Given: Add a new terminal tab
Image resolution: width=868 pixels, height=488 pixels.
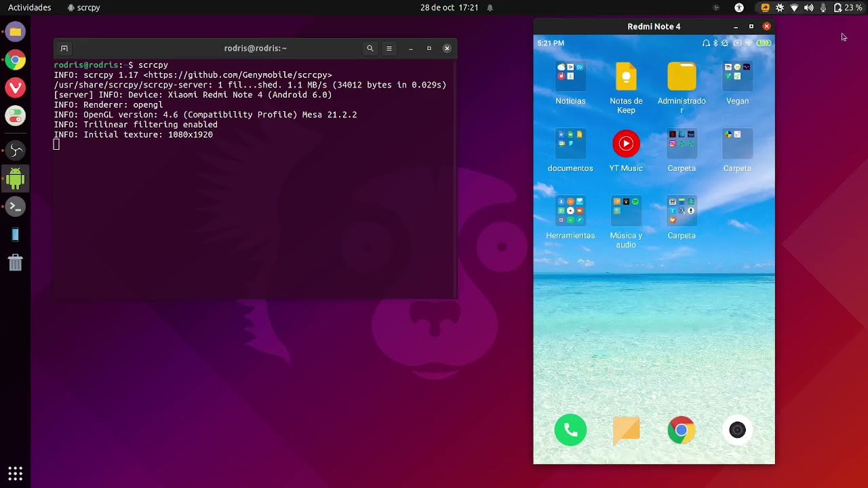Looking at the screenshot, I should (64, 48).
